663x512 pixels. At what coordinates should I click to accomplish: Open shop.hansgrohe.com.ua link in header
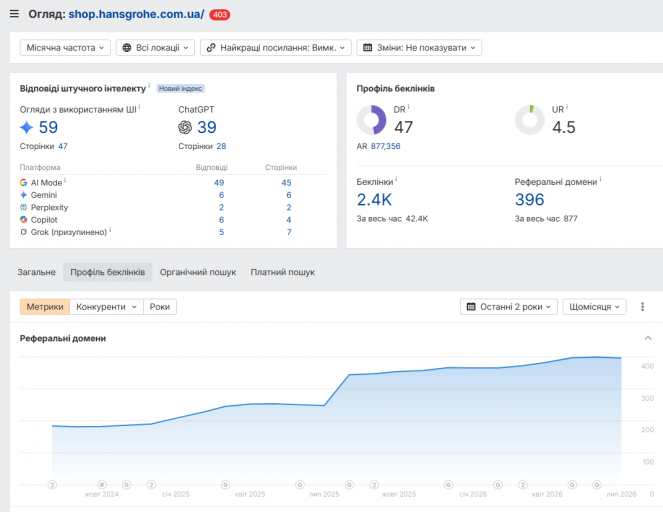[x=136, y=14]
